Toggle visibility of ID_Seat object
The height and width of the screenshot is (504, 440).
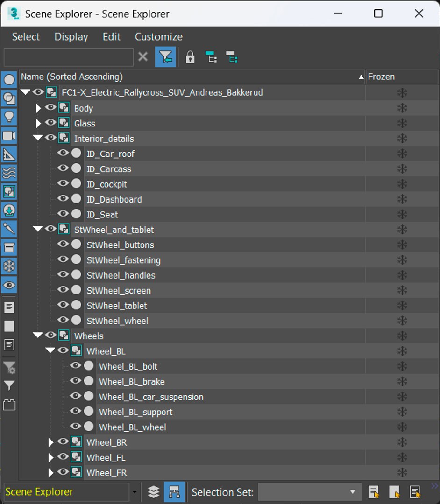63,213
